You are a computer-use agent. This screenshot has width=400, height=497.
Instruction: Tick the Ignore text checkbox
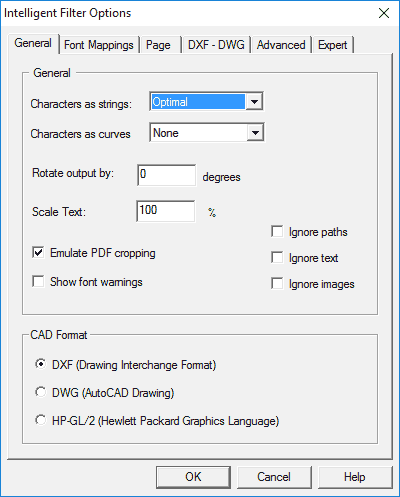tap(277, 257)
